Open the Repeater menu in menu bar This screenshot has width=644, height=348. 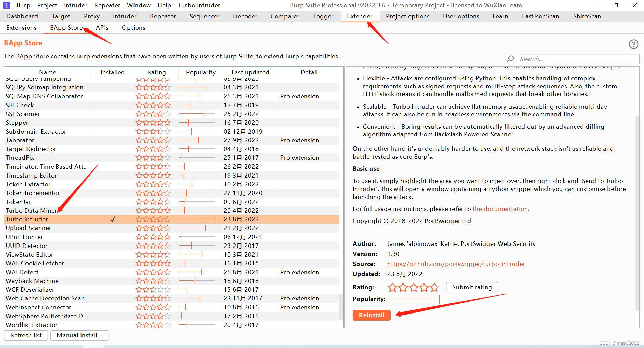click(107, 5)
